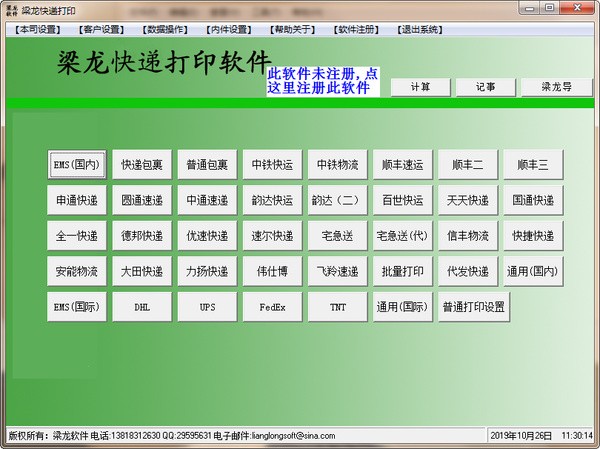Viewport: 600px width, 449px height.
Task: Click the 宅急送 button
Action: 338,236
